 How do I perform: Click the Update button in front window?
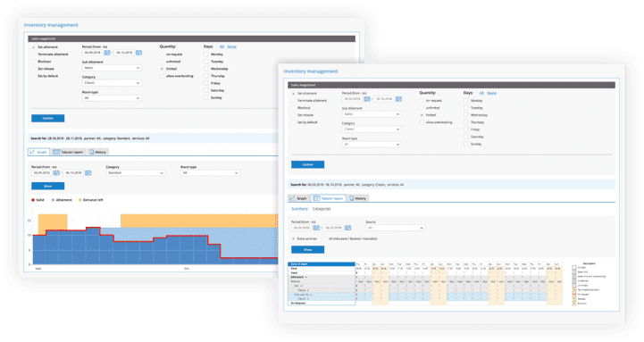point(307,164)
